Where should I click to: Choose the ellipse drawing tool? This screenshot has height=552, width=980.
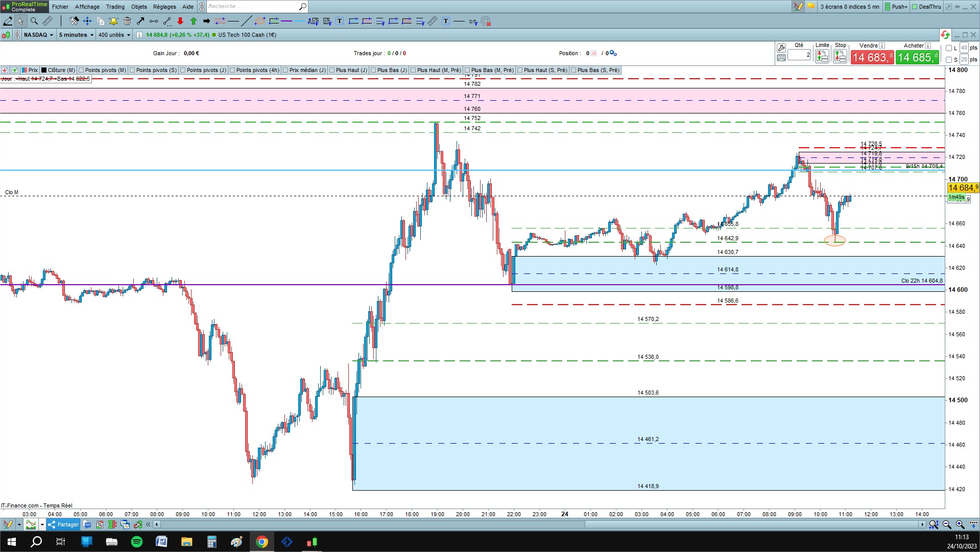(260, 21)
